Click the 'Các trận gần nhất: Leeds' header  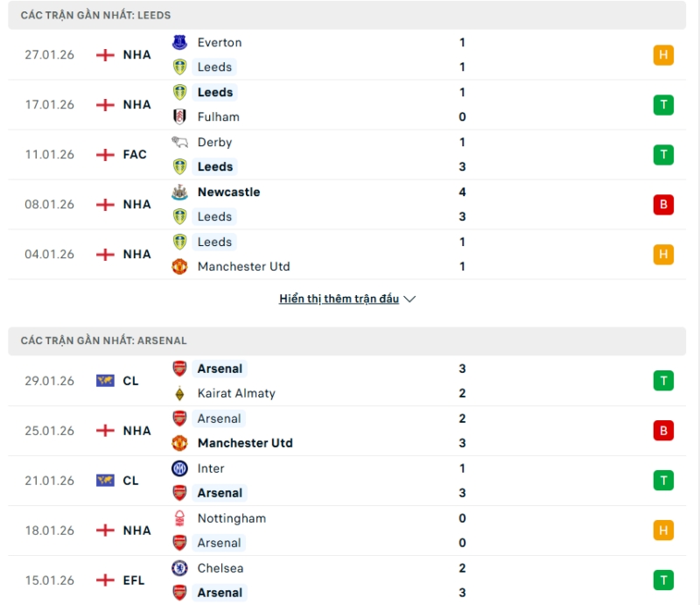(96, 16)
